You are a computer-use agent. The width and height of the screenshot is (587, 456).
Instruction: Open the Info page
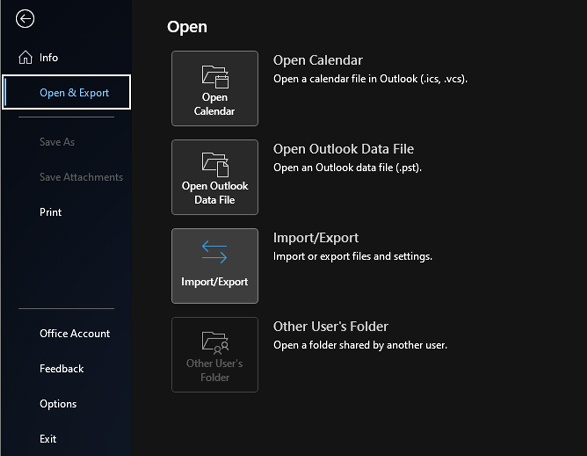tap(66, 57)
